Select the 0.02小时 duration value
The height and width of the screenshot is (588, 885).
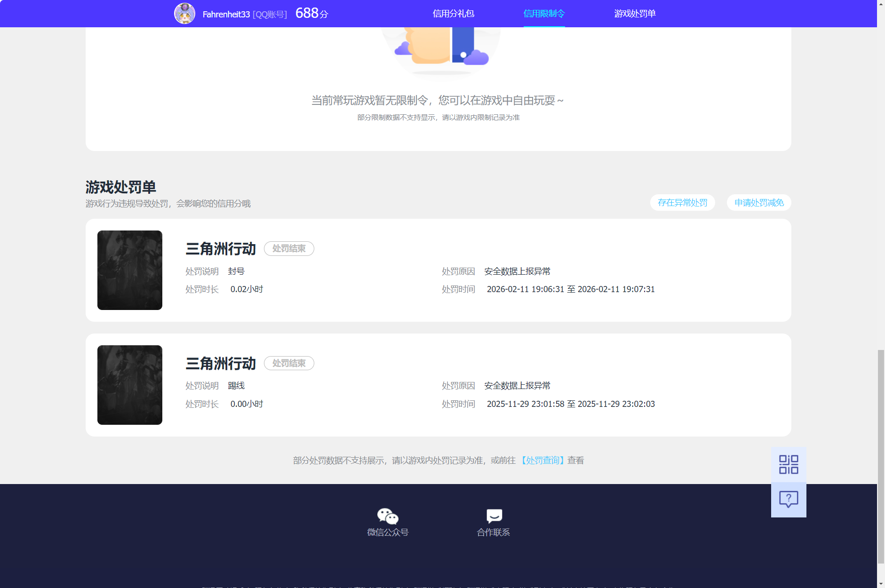[247, 289]
